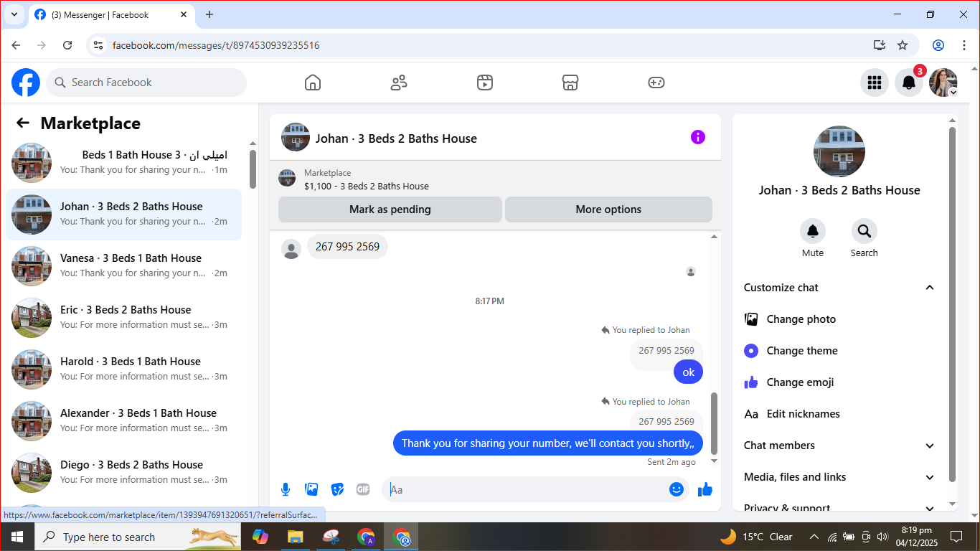
Task: Open the Chrome tab search dropdown
Action: tap(14, 14)
